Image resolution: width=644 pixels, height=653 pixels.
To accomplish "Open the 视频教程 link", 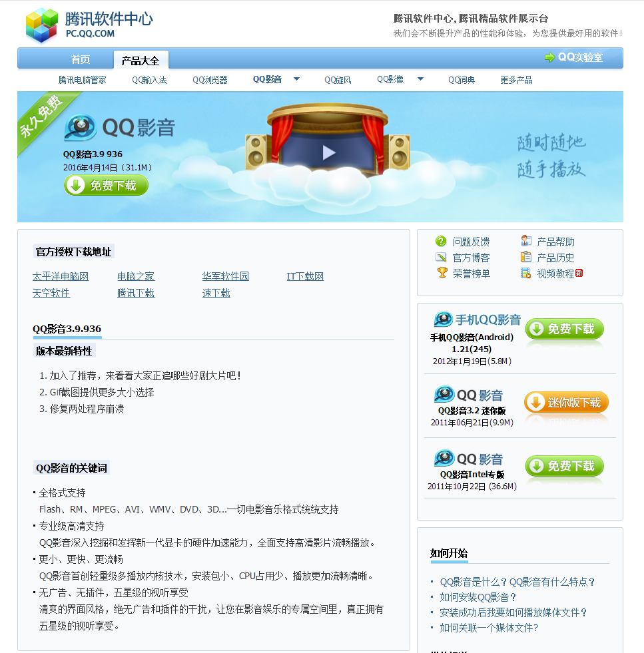I will tap(555, 274).
